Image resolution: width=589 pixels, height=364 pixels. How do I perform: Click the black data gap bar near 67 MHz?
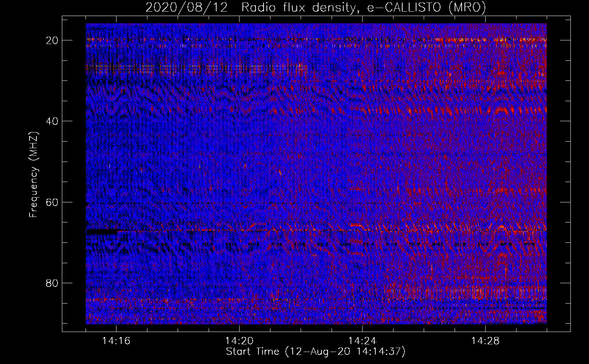(102, 232)
